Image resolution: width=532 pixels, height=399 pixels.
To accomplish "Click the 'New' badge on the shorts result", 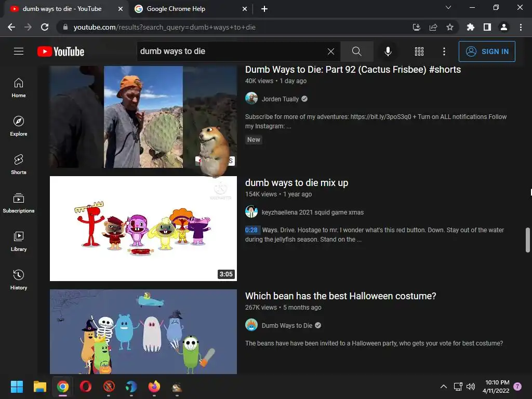I will click(x=254, y=140).
